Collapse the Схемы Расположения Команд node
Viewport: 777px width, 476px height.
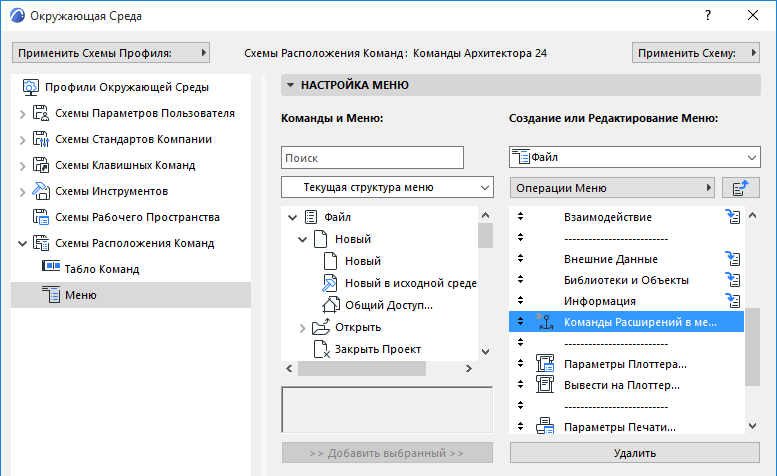[x=22, y=243]
